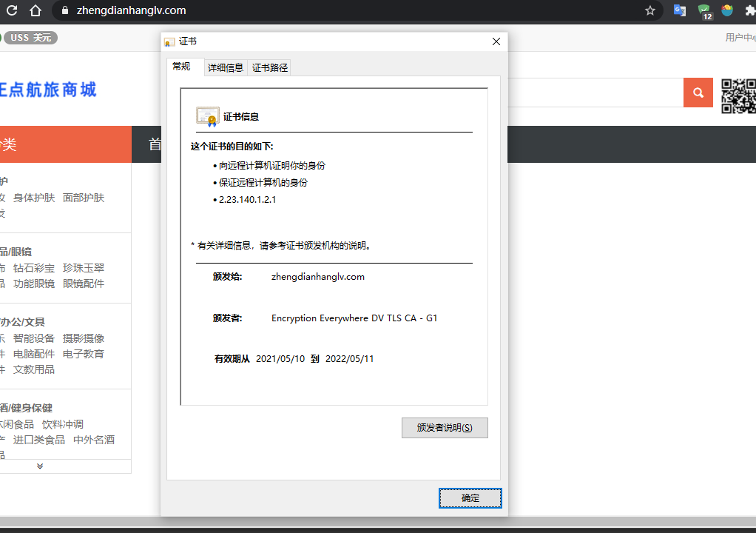Select the 电子教育 category link
This screenshot has width=756, height=533.
point(84,354)
